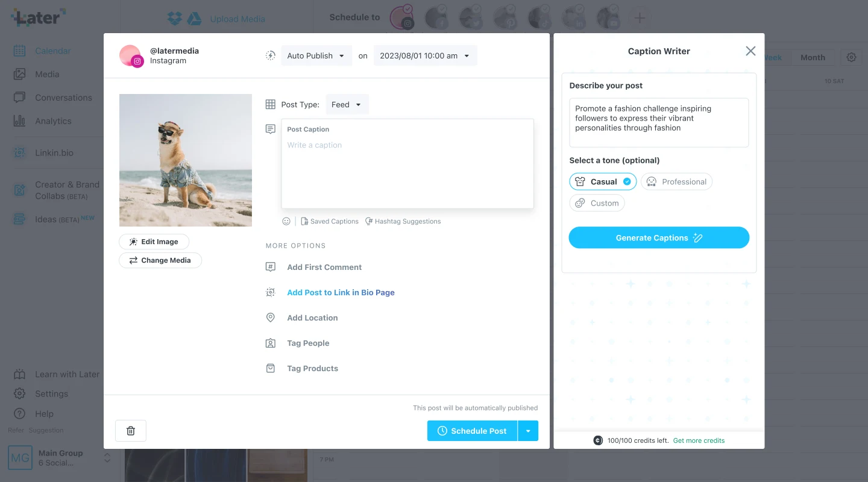This screenshot has height=482, width=868.
Task: Open calendar settings gear icon
Action: pyautogui.click(x=851, y=57)
